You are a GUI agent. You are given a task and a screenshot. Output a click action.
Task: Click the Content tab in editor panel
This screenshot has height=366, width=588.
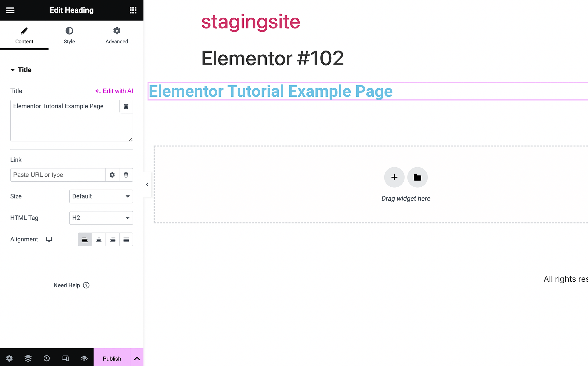point(24,35)
